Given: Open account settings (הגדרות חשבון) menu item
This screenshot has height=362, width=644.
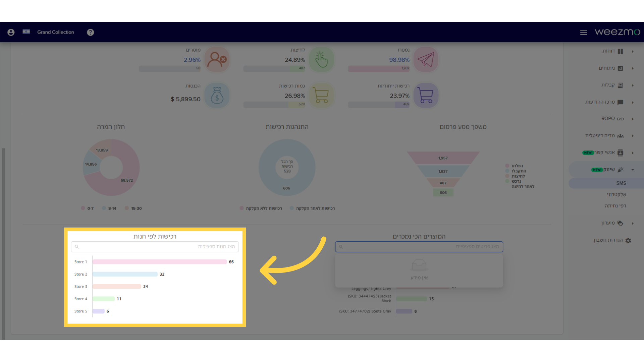Looking at the screenshot, I should (x=608, y=240).
